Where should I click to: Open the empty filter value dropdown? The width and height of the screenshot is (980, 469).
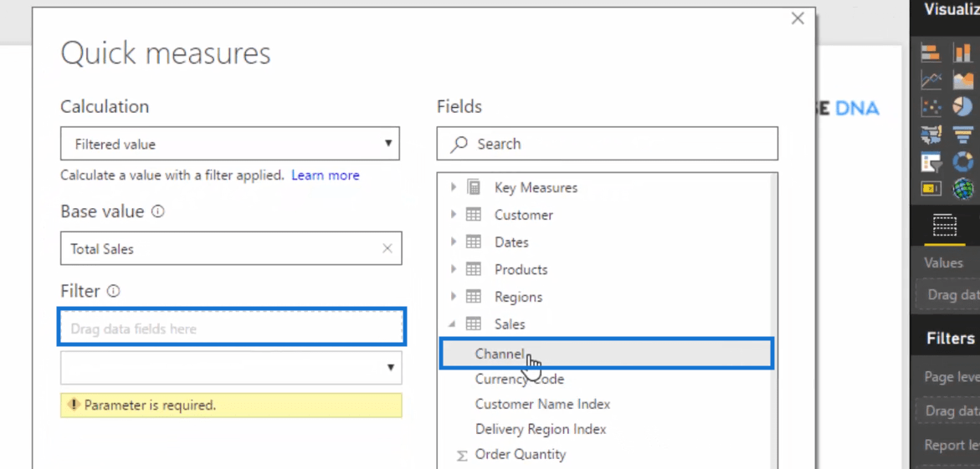point(231,367)
